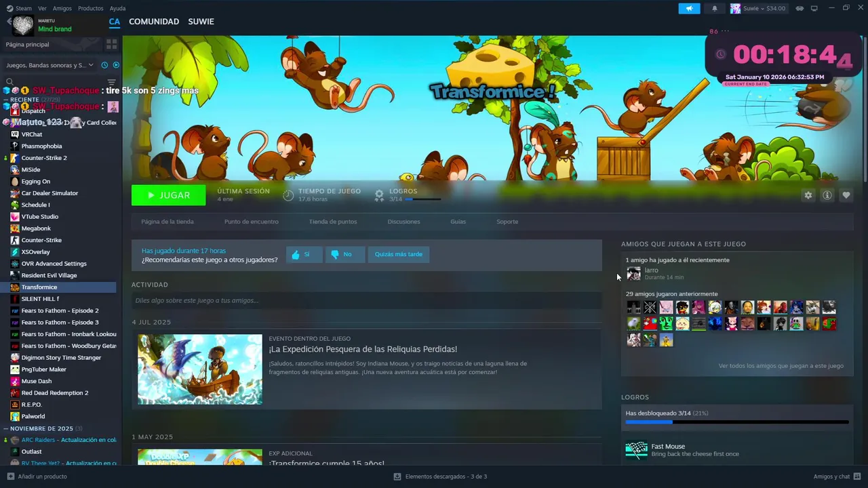This screenshot has height=488, width=868.
Task: Recommend game with thumbs-up Sí
Action: point(304,255)
